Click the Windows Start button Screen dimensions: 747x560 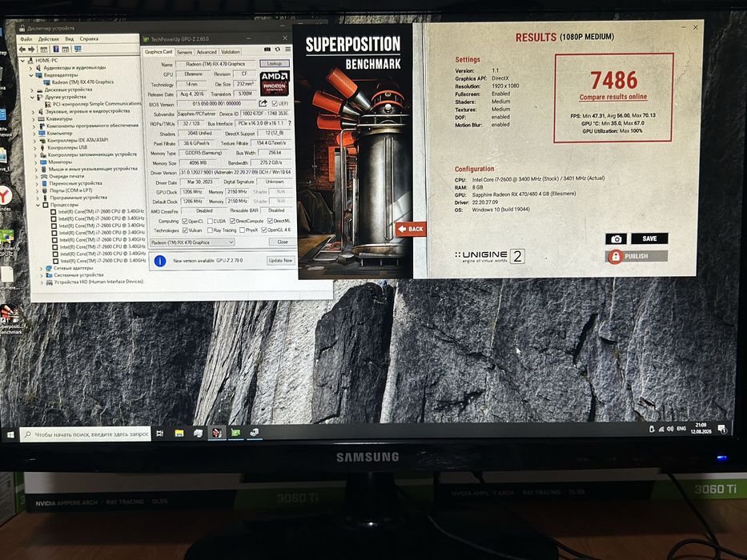pyautogui.click(x=10, y=434)
